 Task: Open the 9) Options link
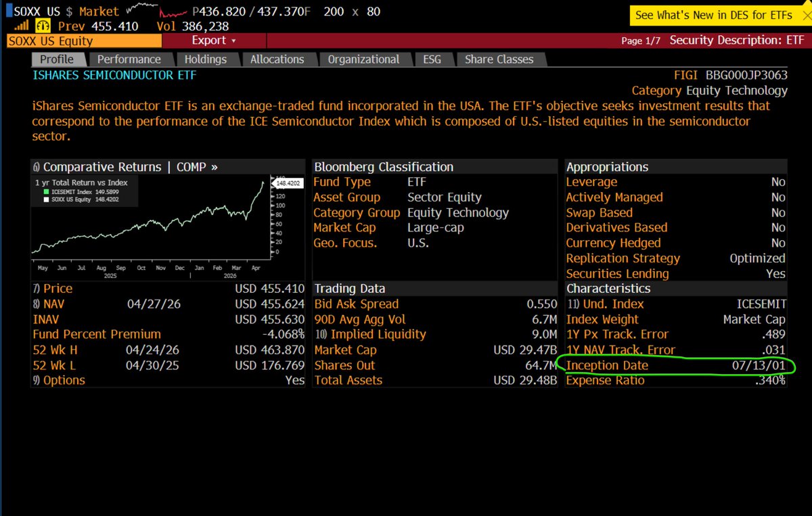click(x=59, y=380)
